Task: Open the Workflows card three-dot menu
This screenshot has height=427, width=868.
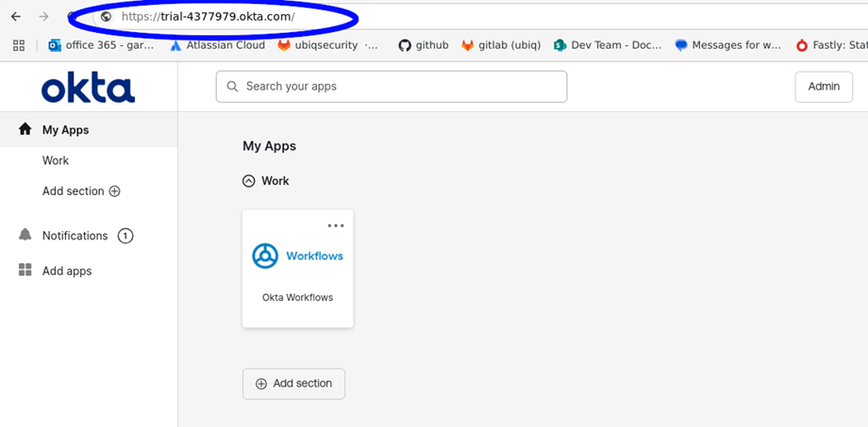Action: (x=336, y=225)
